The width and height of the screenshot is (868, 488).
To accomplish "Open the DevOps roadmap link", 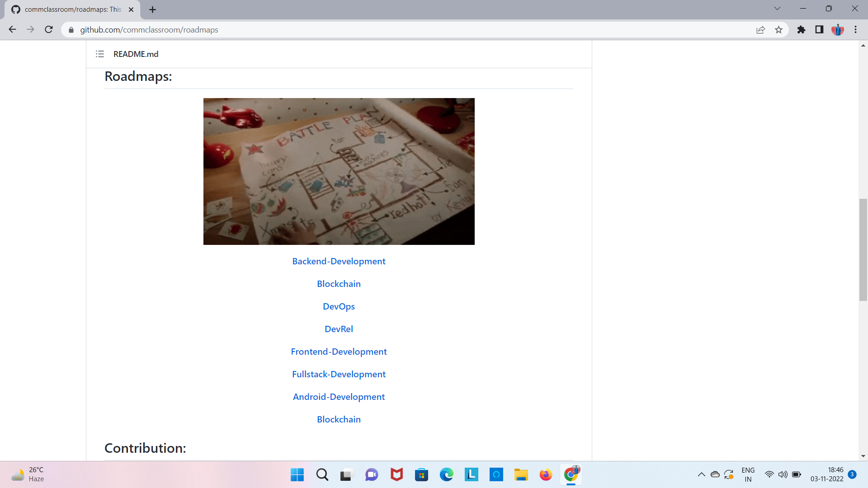I will pyautogui.click(x=339, y=306).
